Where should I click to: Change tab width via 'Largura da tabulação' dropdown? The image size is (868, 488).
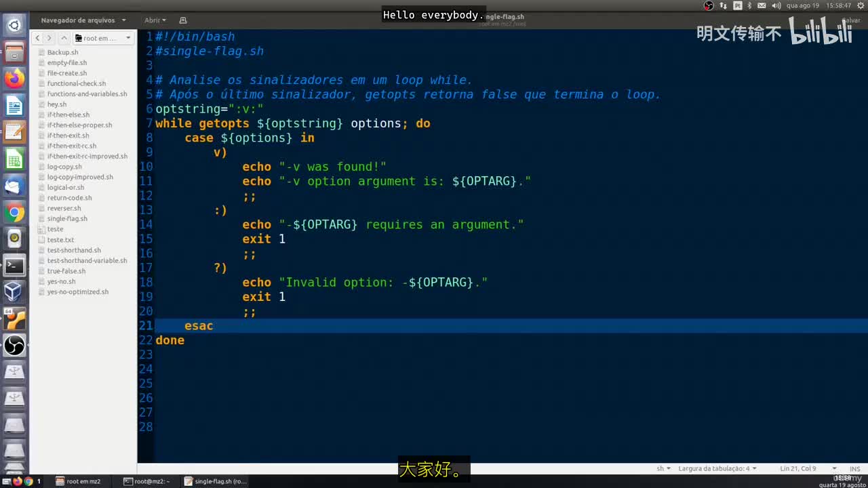tap(717, 468)
